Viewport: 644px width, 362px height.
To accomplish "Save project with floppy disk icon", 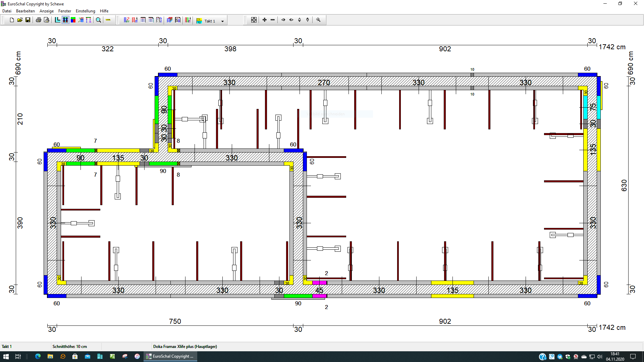I will pyautogui.click(x=28, y=20).
